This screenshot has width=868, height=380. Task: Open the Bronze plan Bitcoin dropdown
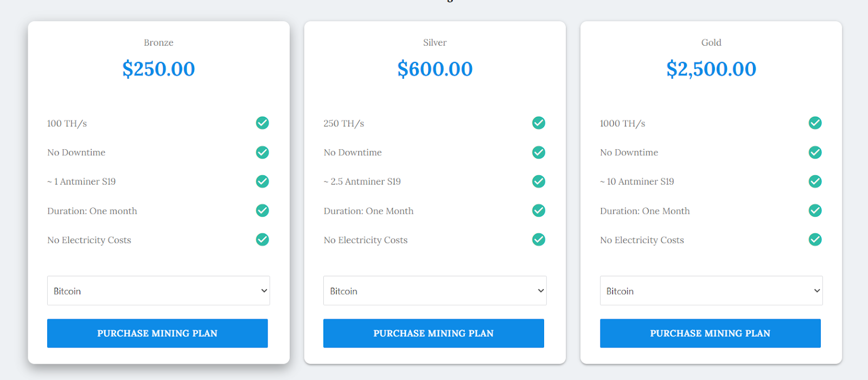click(x=158, y=290)
